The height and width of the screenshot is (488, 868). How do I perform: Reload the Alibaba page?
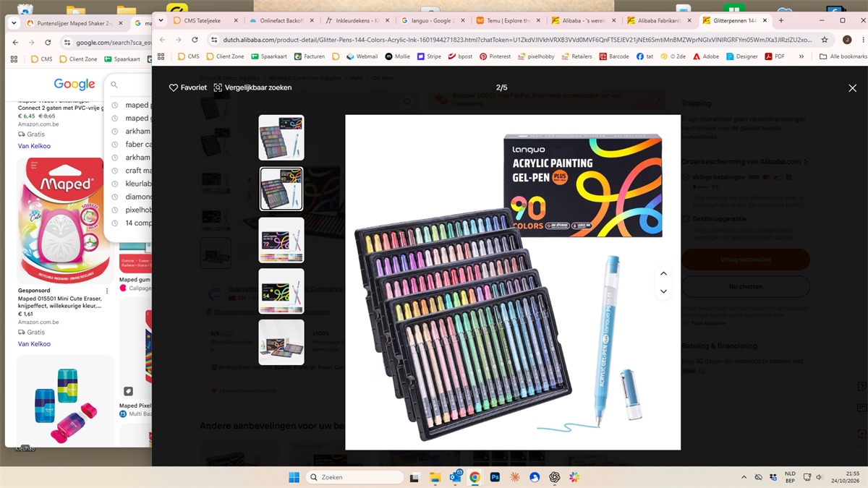point(195,40)
